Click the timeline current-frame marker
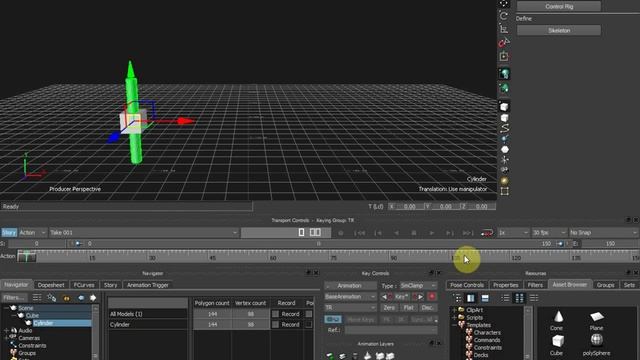The image size is (640, 360). tap(27, 256)
